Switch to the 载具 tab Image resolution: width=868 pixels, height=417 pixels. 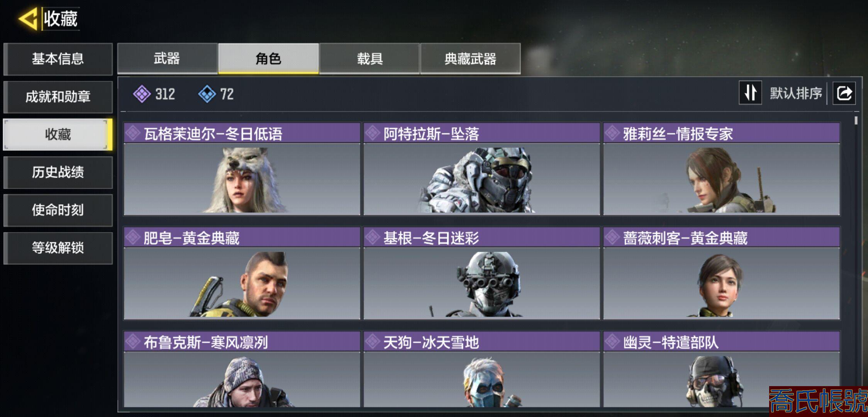point(370,59)
